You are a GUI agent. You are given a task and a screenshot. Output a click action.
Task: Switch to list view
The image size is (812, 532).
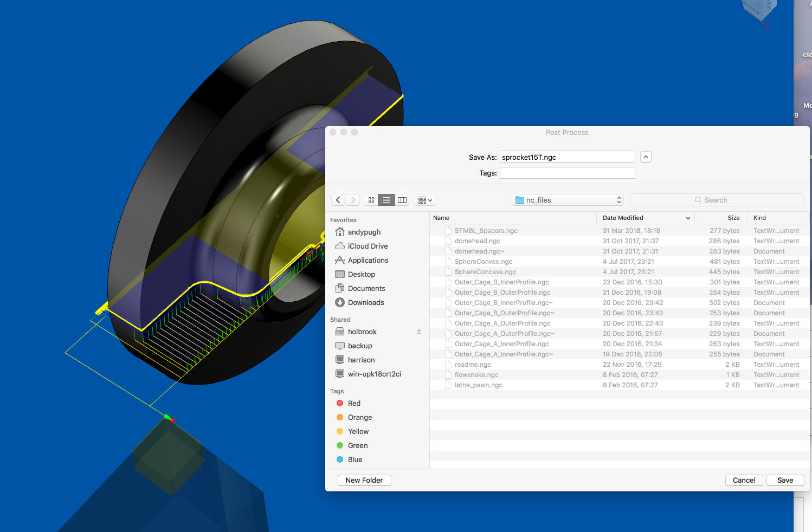coord(386,200)
